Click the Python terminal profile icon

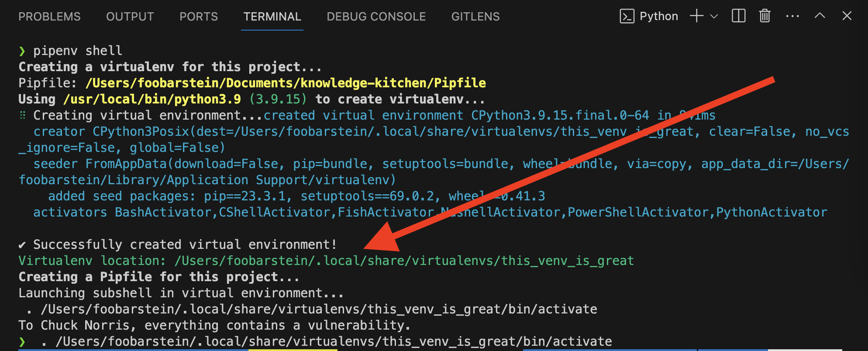[x=627, y=17]
